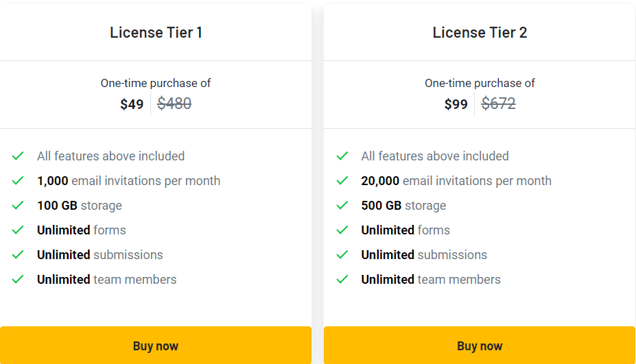Screen dimensions: 636x364
Task: Click Tier 2 'One-time purchase of' label
Action: 480,83
